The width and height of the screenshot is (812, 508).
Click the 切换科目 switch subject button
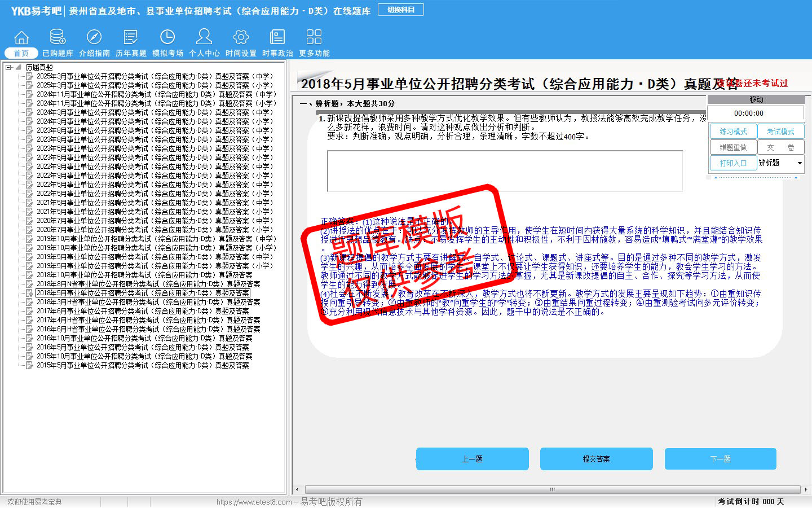401,10
